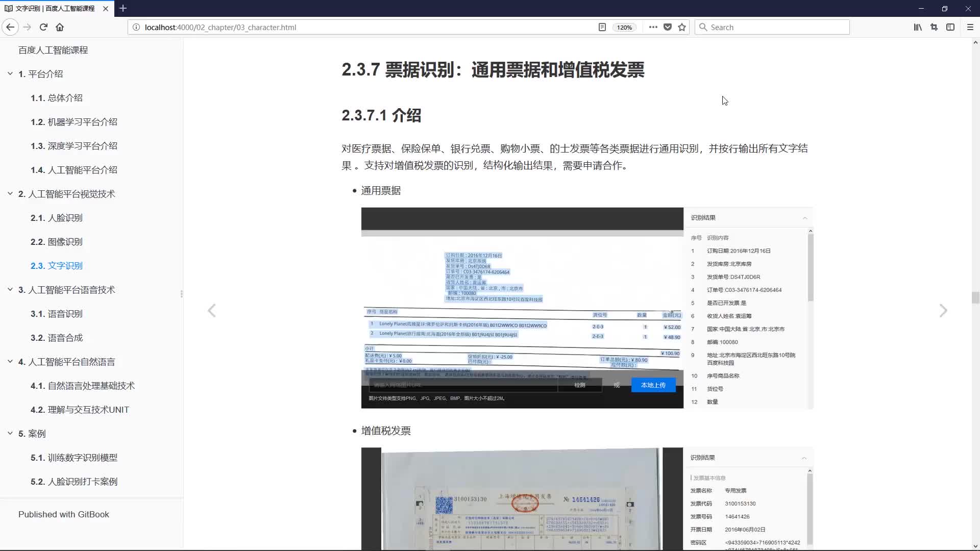Collapse the 3. 人工智能平台语音技术 section
980x551 pixels.
pyautogui.click(x=10, y=289)
